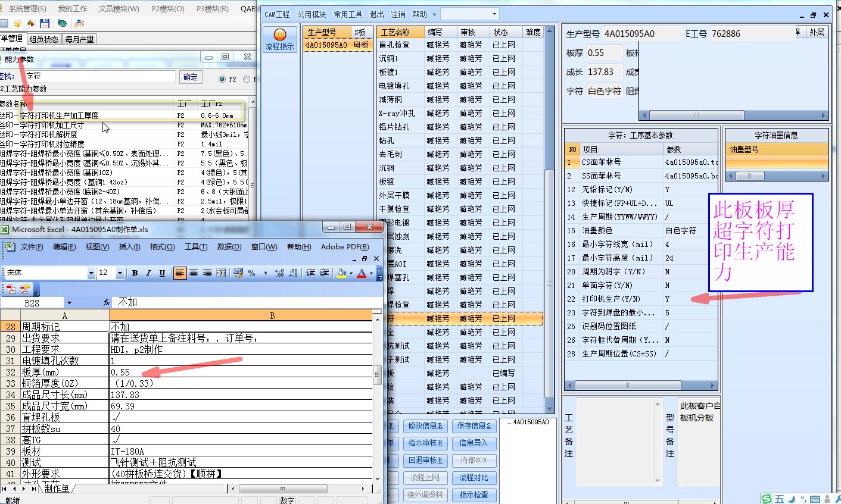Click the fill color paint bucket icon

[341, 273]
